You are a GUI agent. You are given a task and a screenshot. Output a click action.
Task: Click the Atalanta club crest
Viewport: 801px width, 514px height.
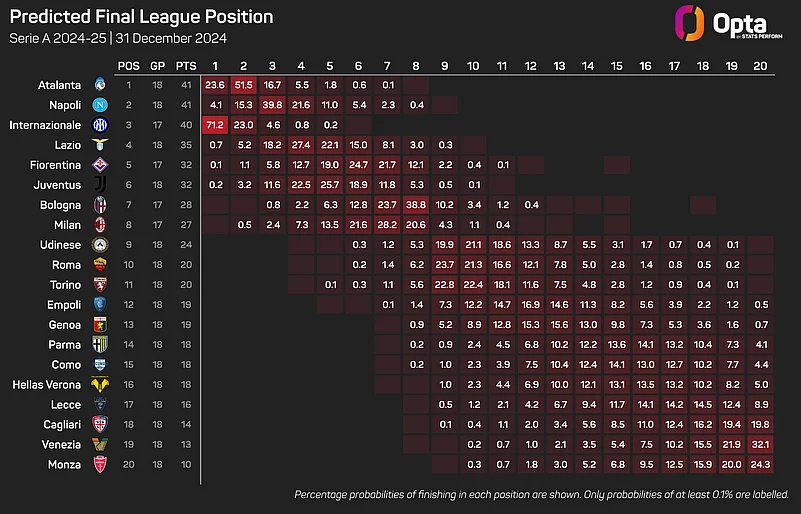tap(100, 85)
